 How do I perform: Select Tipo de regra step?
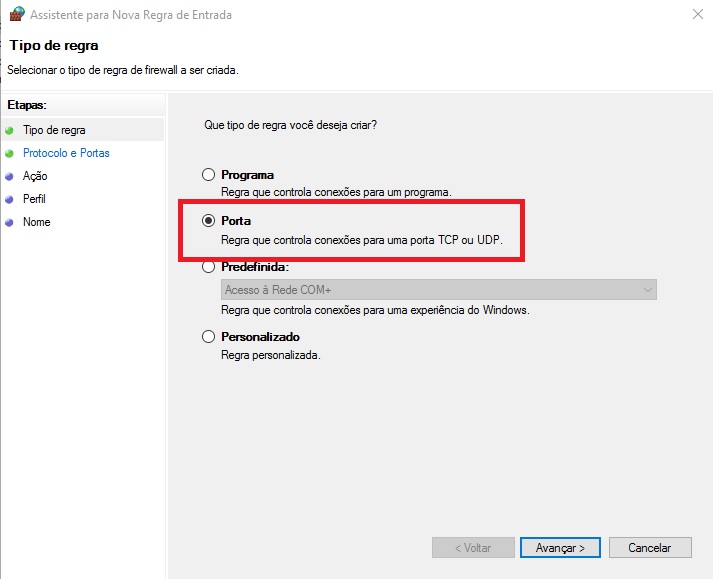coord(54,130)
